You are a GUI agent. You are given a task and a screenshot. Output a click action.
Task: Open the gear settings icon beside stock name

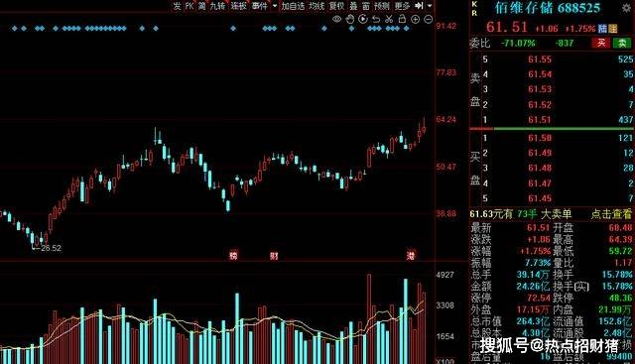point(626,8)
